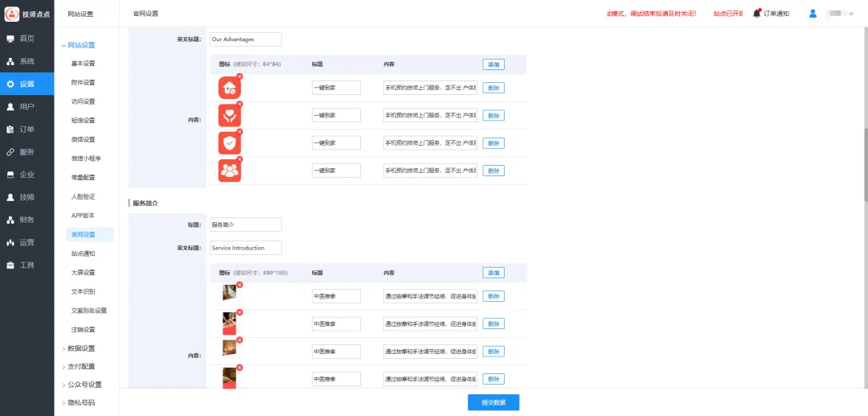Image resolution: width=868 pixels, height=416 pixels.
Task: Select 微信小程序 in settings menu
Action: (86, 159)
